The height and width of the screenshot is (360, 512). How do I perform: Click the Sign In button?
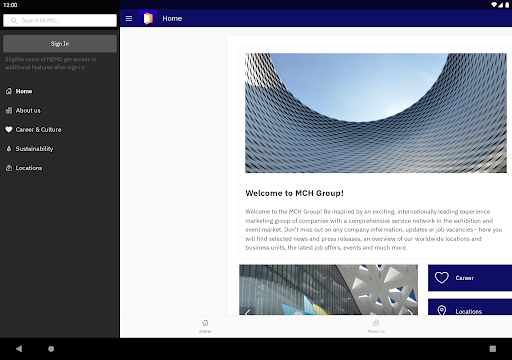[60, 44]
